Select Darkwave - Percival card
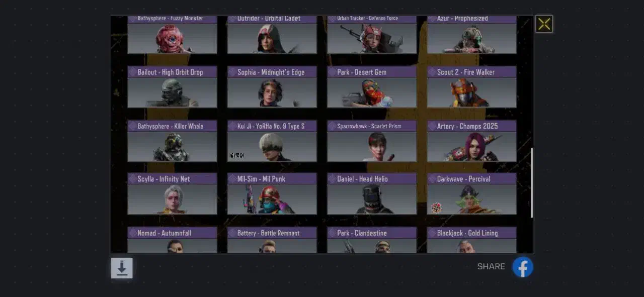 click(472, 194)
